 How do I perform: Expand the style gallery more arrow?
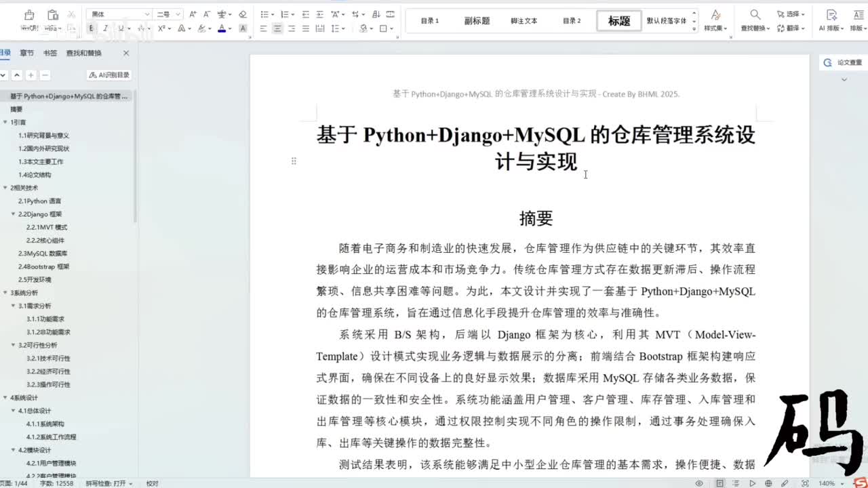coord(694,28)
